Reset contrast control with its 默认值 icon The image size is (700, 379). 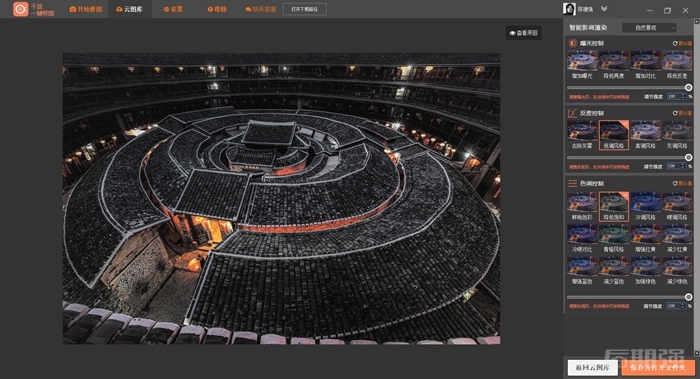[682, 113]
